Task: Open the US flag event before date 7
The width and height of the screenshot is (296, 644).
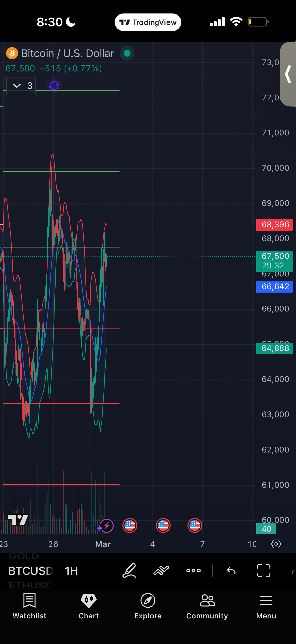Action: (195, 525)
